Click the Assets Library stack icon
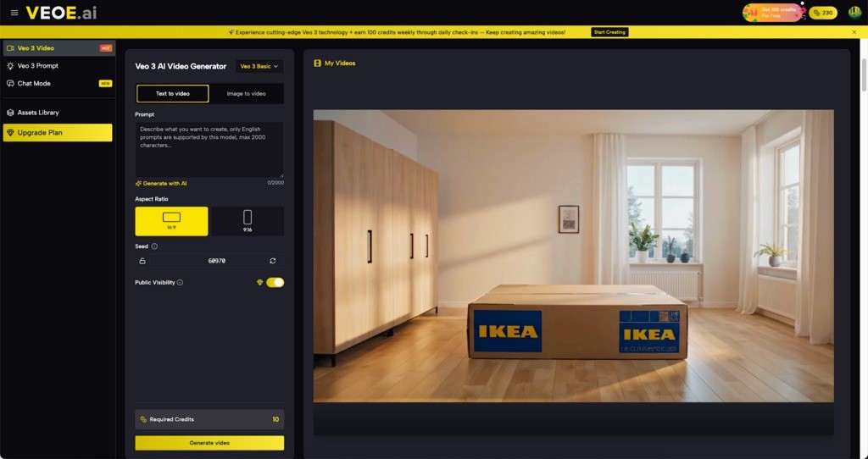The width and height of the screenshot is (868, 459). pyautogui.click(x=10, y=113)
